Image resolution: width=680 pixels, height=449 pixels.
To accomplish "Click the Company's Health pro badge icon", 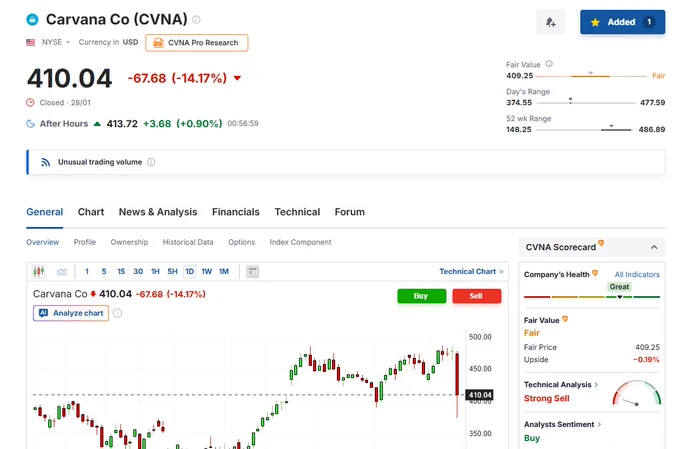I will click(x=595, y=273).
